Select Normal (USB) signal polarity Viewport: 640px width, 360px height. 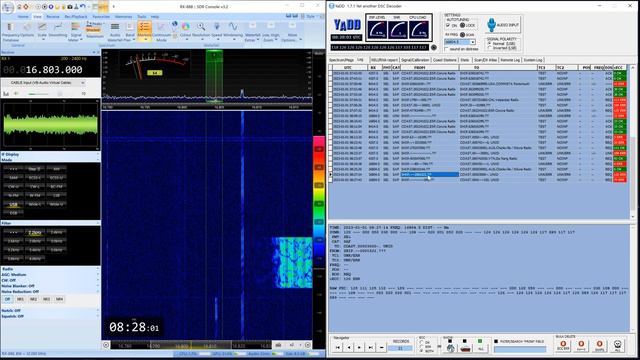click(x=489, y=43)
